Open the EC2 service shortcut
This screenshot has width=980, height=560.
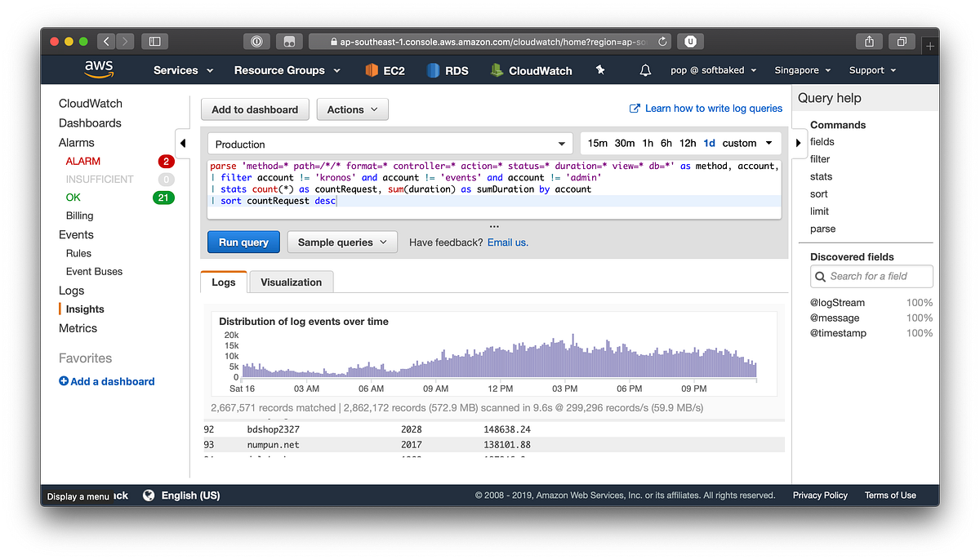point(384,70)
